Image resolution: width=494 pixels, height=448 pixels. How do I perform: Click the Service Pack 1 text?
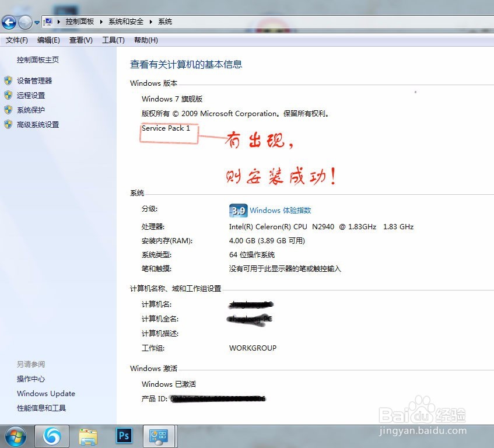(166, 128)
